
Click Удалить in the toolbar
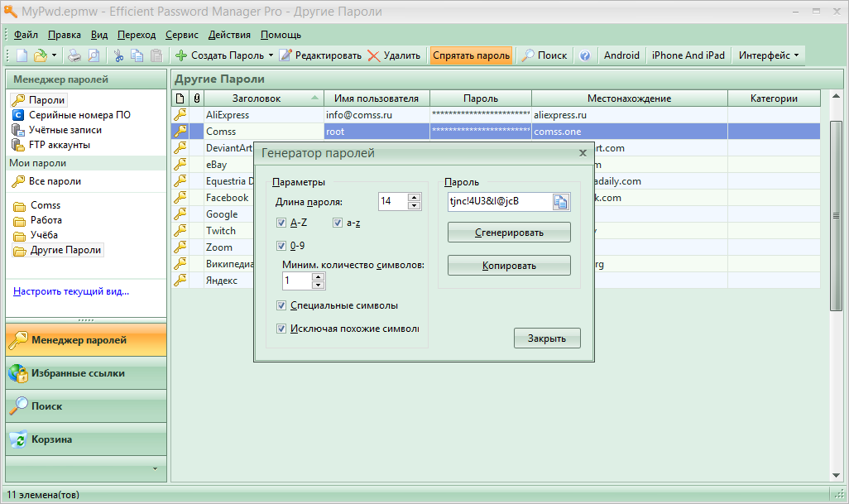pos(394,55)
